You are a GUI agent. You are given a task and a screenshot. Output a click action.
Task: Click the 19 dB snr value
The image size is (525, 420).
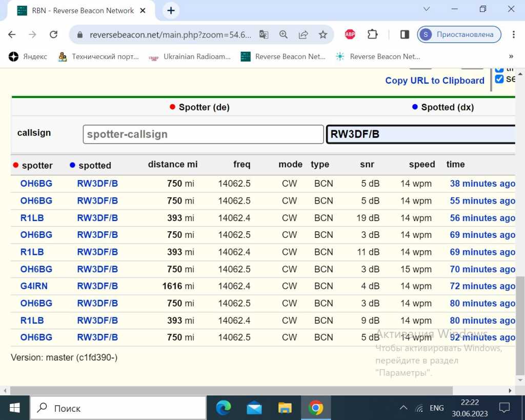[368, 218]
